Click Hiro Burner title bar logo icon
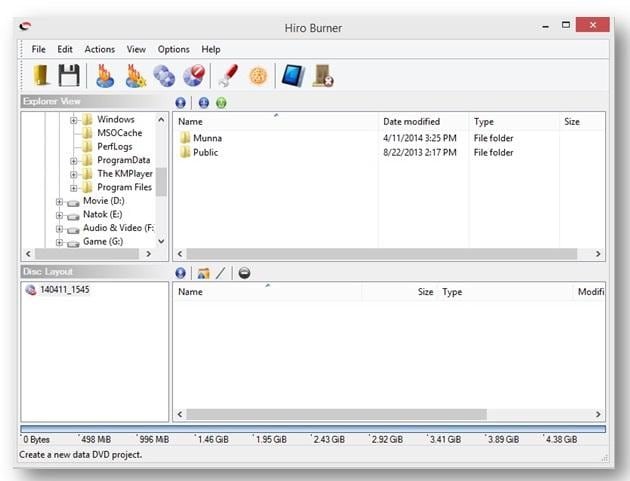The width and height of the screenshot is (630, 481). [x=25, y=27]
